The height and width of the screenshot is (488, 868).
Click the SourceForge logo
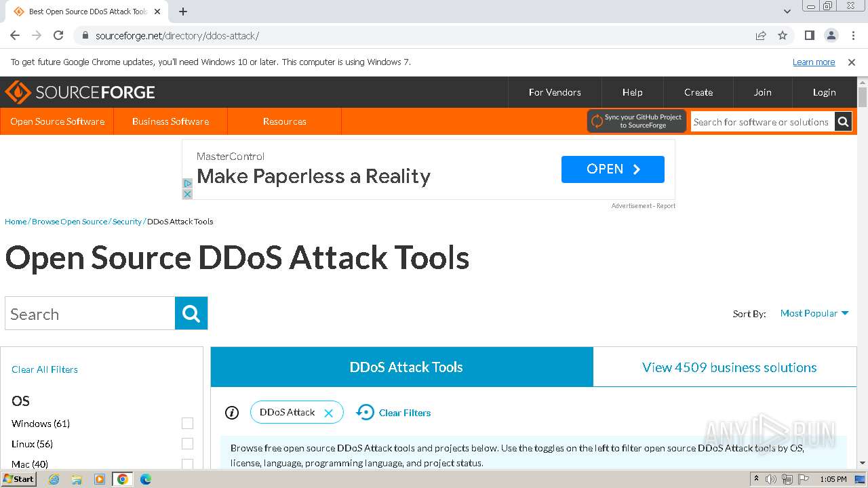tap(80, 92)
